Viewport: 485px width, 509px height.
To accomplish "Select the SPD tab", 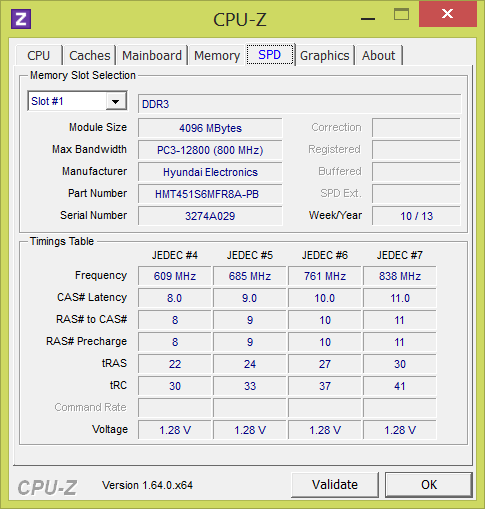I will [x=270, y=54].
